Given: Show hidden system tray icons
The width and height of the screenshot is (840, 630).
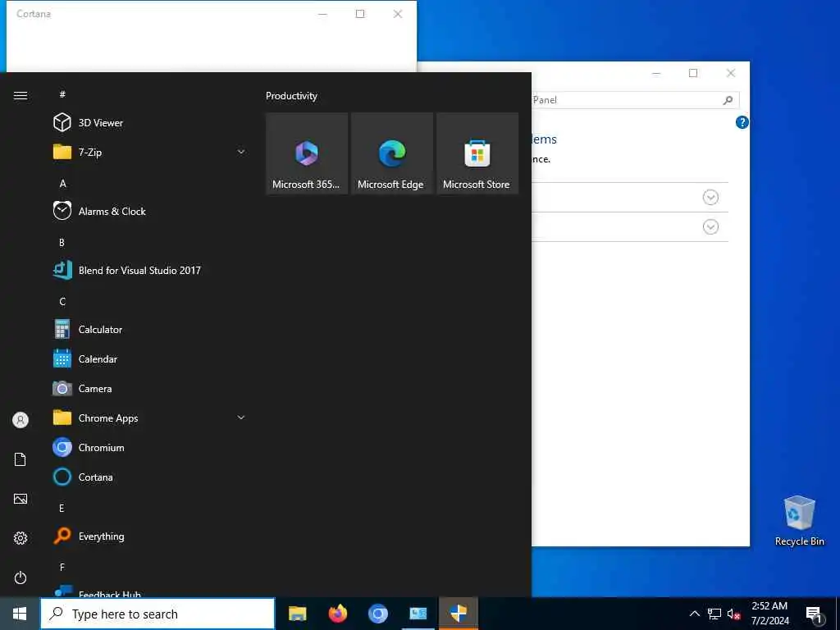Looking at the screenshot, I should pos(694,614).
